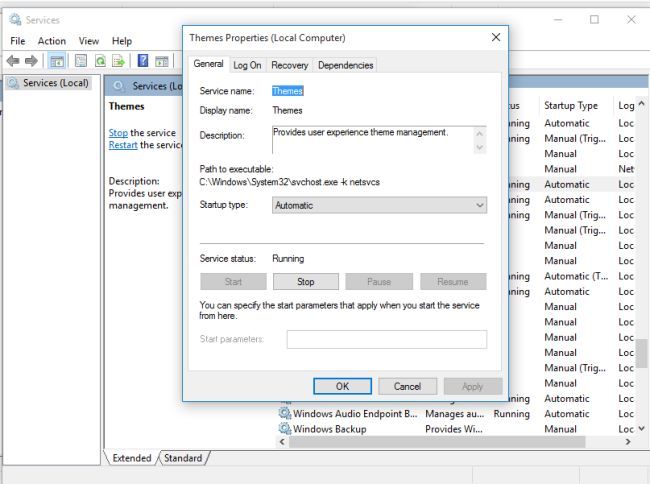Screen dimensions: 650x484
Task: Click horizontal scrollbar left arrow
Action: click(x=282, y=442)
